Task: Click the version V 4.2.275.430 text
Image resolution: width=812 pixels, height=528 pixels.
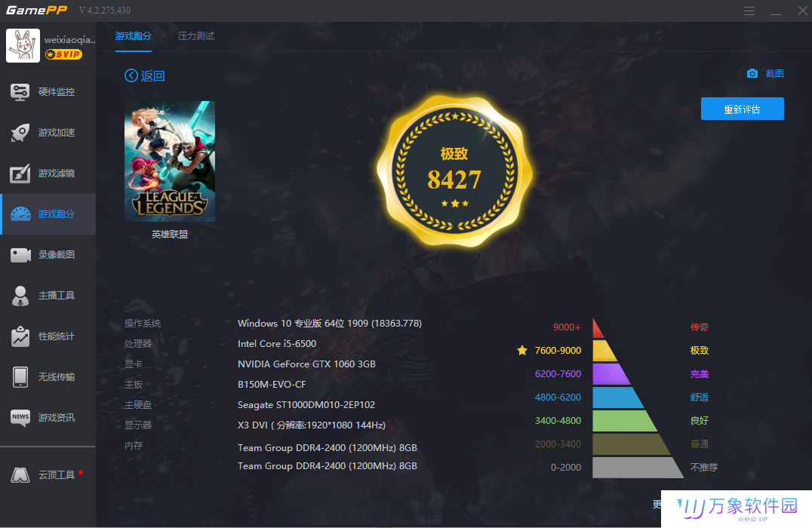Action: pos(105,11)
